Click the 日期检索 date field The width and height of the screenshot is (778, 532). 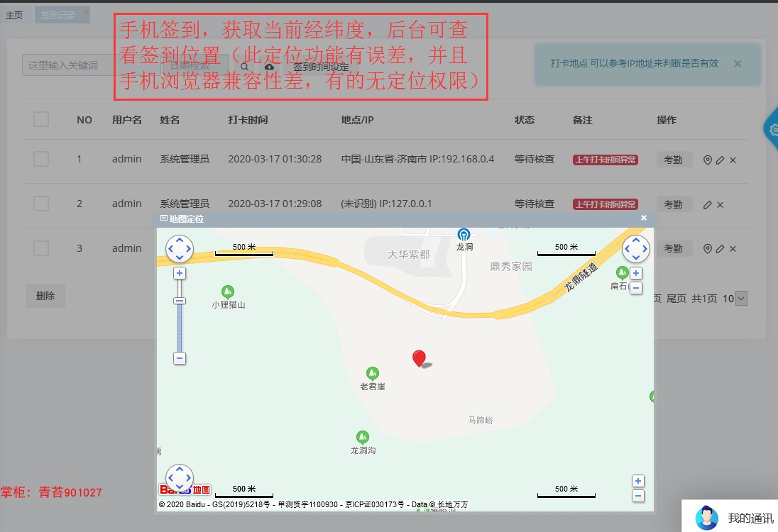point(196,65)
